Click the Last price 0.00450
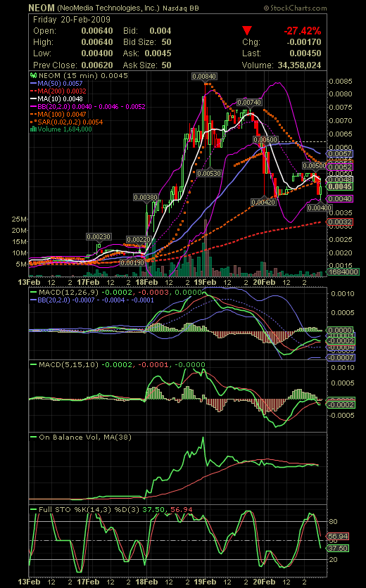Screen dimensions: 366x588 click(x=305, y=53)
